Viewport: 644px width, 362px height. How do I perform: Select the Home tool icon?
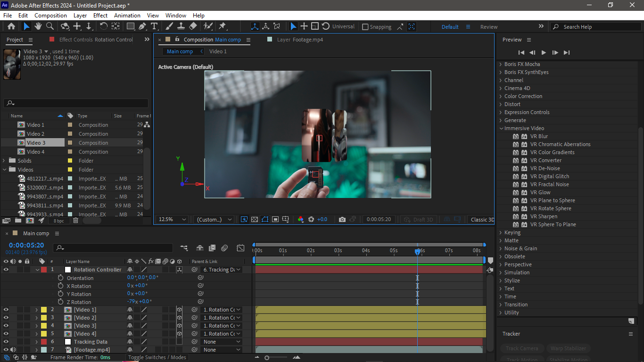[x=11, y=26]
